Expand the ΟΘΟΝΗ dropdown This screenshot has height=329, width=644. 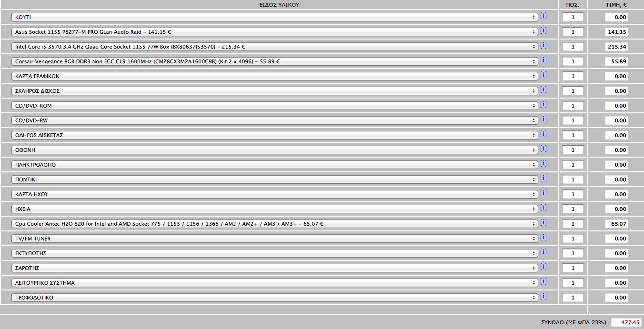(275, 150)
